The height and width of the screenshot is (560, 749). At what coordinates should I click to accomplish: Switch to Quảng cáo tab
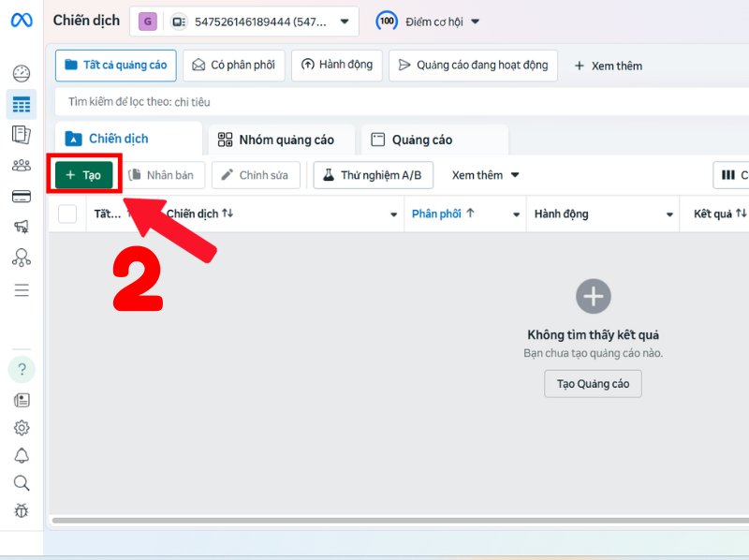(x=434, y=140)
